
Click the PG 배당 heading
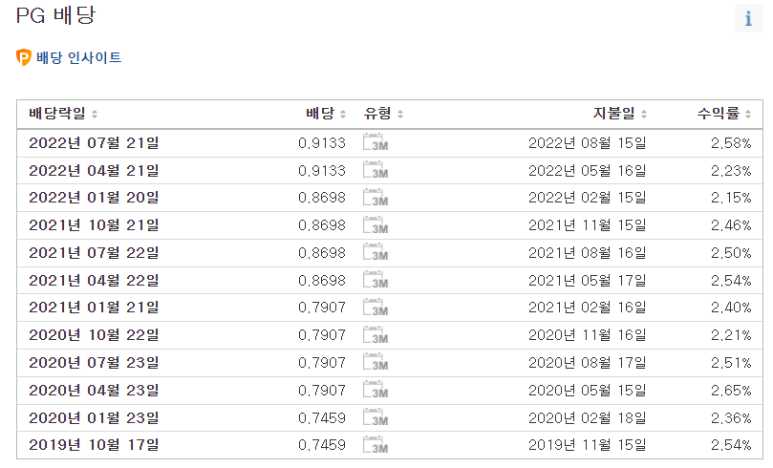[x=55, y=16]
